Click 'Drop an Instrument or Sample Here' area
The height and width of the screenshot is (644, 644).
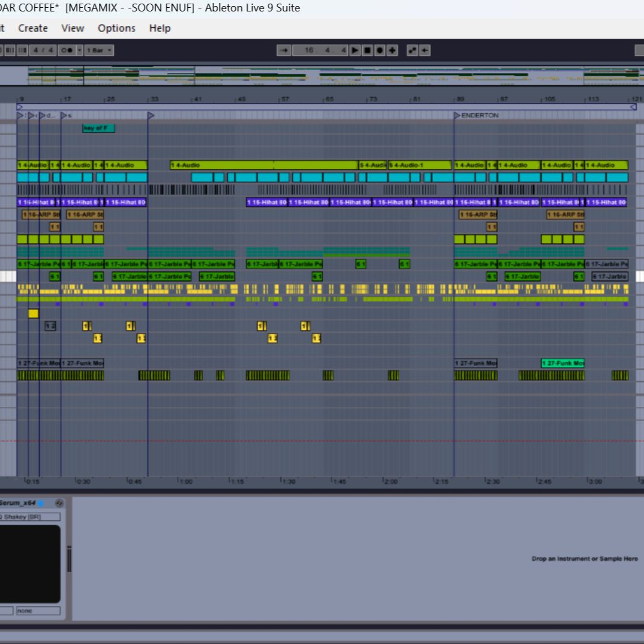585,559
